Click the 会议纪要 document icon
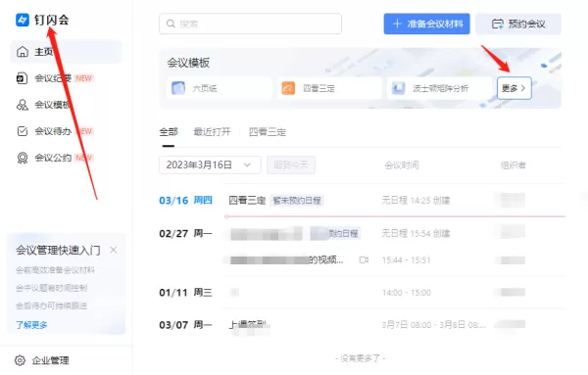The width and height of the screenshot is (588, 375). (23, 78)
